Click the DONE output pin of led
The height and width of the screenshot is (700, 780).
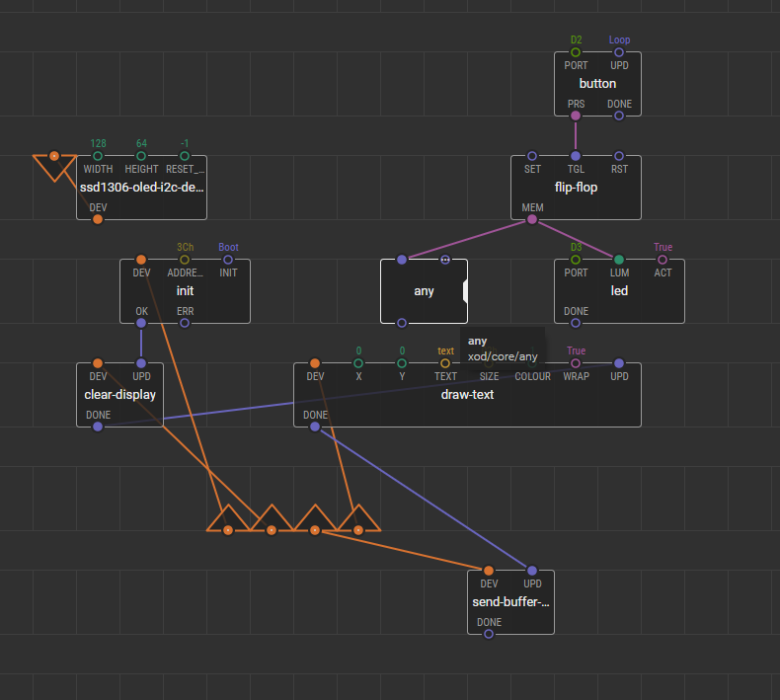coord(576,323)
